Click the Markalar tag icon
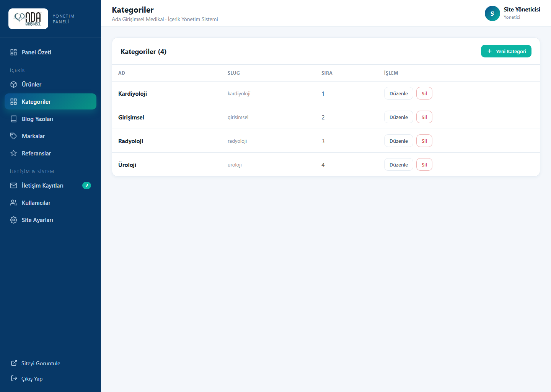 [x=13, y=136]
